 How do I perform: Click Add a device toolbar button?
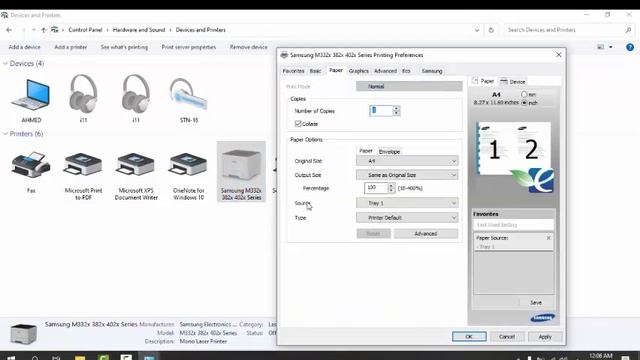(24, 47)
